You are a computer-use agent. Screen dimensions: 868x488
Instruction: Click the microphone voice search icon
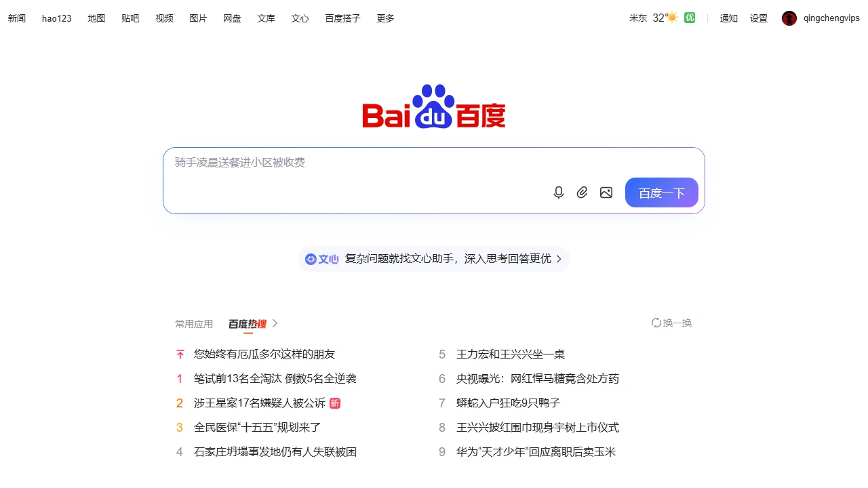(x=559, y=192)
